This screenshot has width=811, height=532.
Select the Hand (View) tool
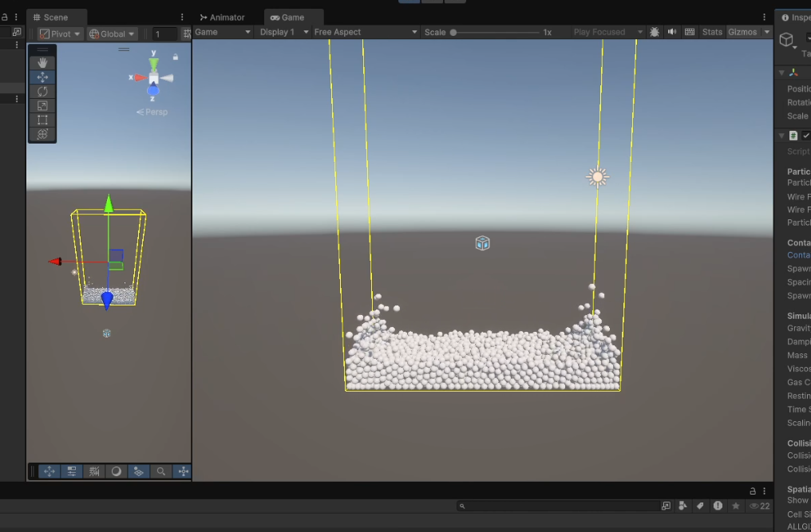pos(42,62)
